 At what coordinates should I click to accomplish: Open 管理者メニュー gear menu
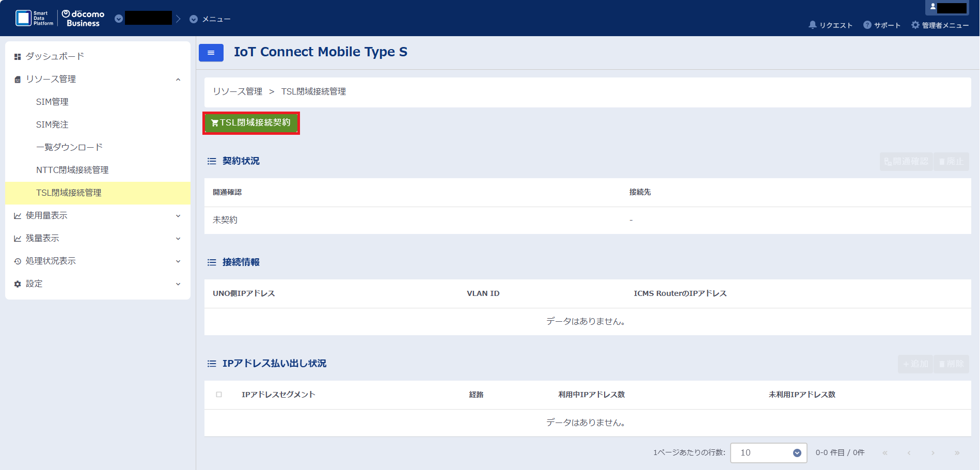[x=940, y=25]
